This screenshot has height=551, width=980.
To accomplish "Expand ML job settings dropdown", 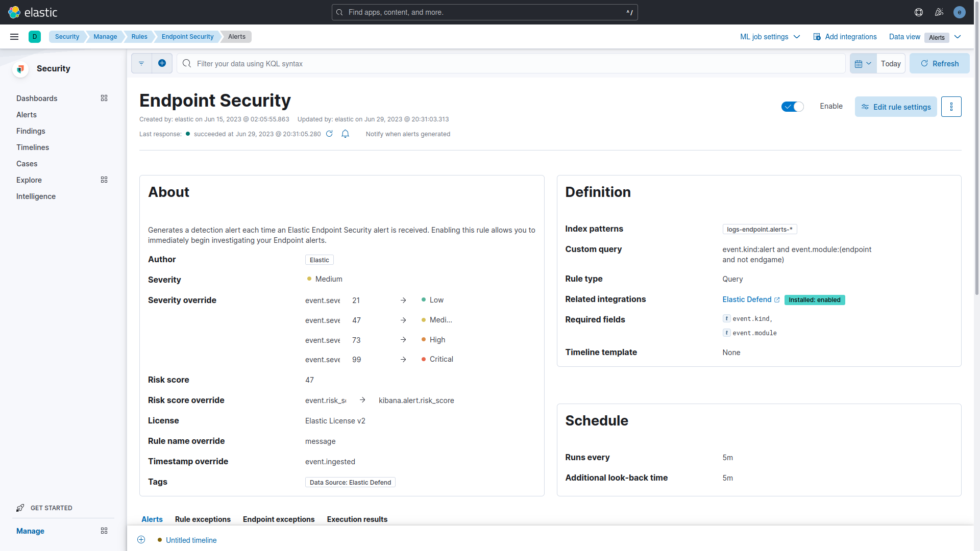I will [770, 37].
